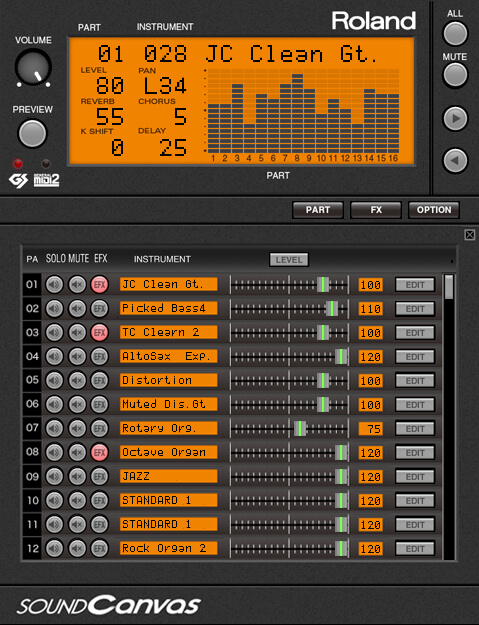Open the OPTION tab
Viewport: 479px width, 625px height.
point(434,210)
